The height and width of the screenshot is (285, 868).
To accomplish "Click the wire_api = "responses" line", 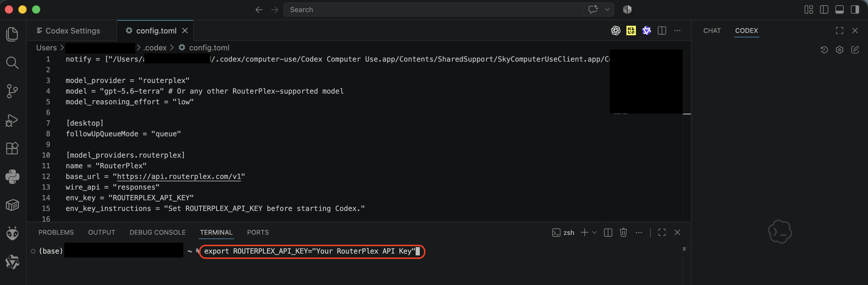I will point(112,187).
